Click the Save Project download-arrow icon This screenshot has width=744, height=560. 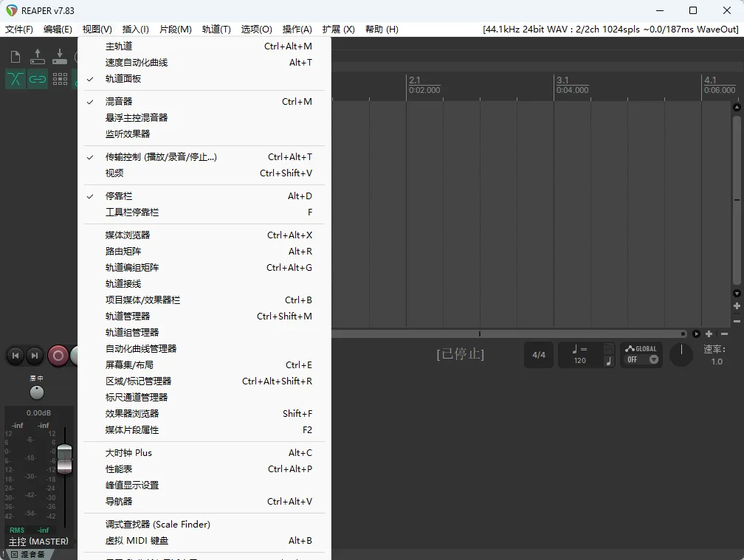59,57
